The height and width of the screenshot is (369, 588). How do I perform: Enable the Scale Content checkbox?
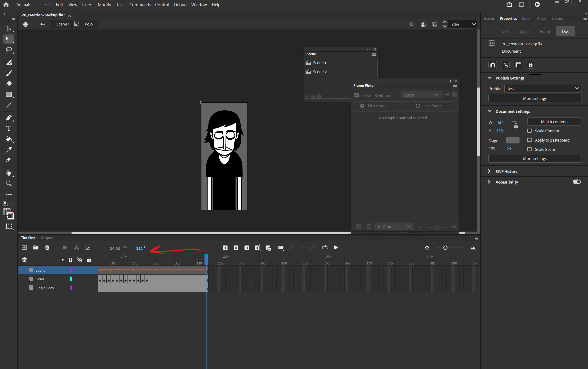[529, 131]
